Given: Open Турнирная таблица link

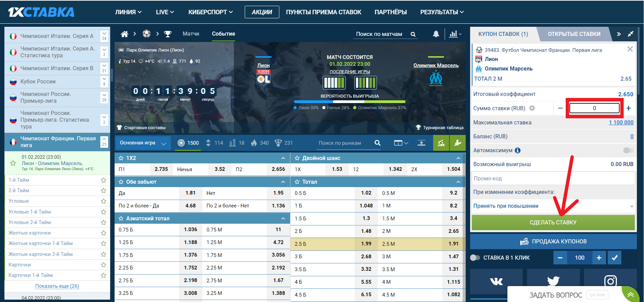Looking at the screenshot, I should coord(440,127).
